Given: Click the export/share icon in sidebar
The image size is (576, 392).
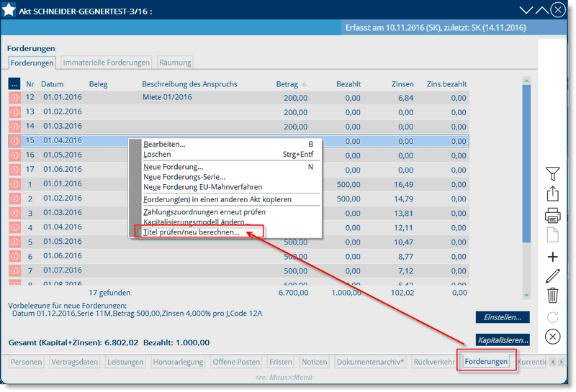Looking at the screenshot, I should point(552,193).
